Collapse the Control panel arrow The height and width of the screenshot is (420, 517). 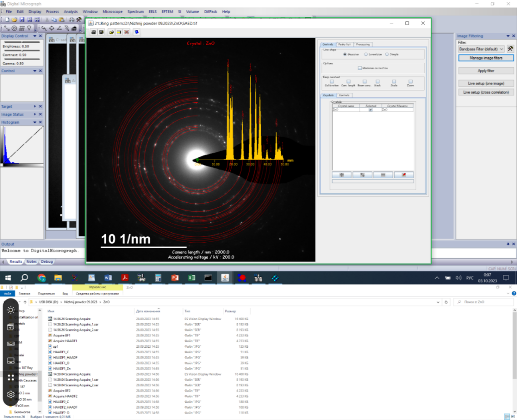35,71
